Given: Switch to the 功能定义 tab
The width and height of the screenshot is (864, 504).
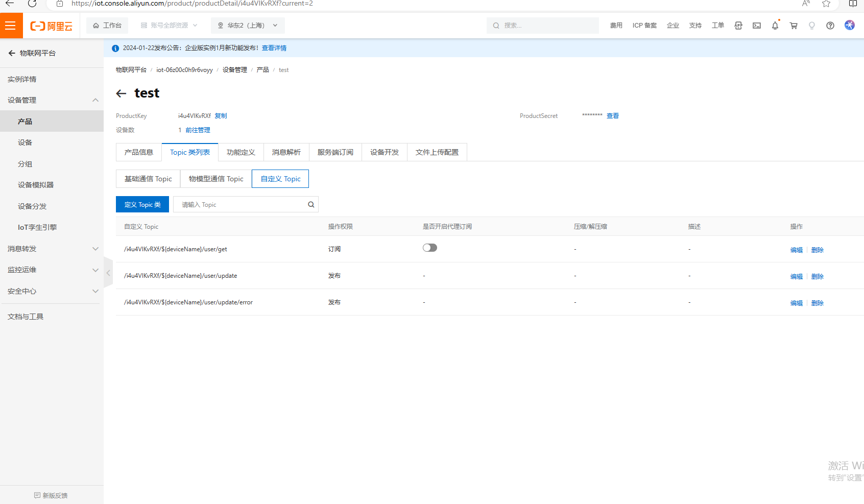Looking at the screenshot, I should pyautogui.click(x=241, y=152).
